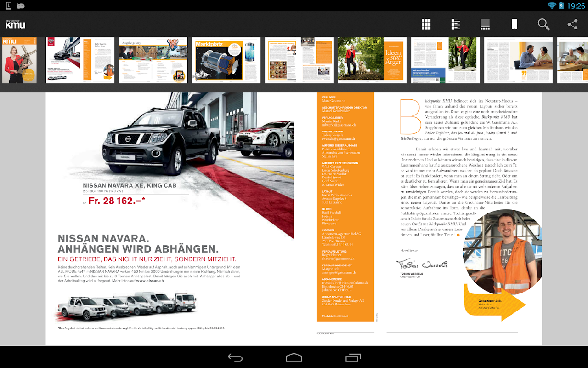Open the www.nissan.ch link
588x368 pixels.
150,280
